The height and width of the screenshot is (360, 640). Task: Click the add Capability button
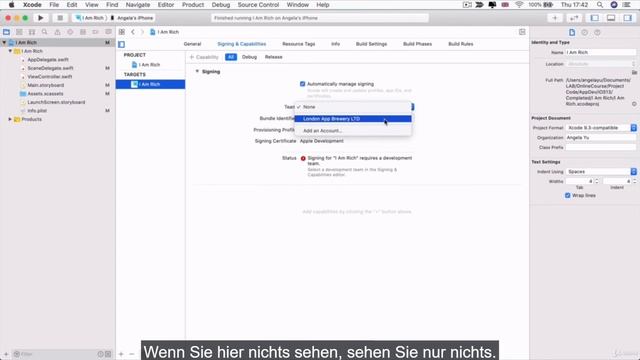coord(204,57)
